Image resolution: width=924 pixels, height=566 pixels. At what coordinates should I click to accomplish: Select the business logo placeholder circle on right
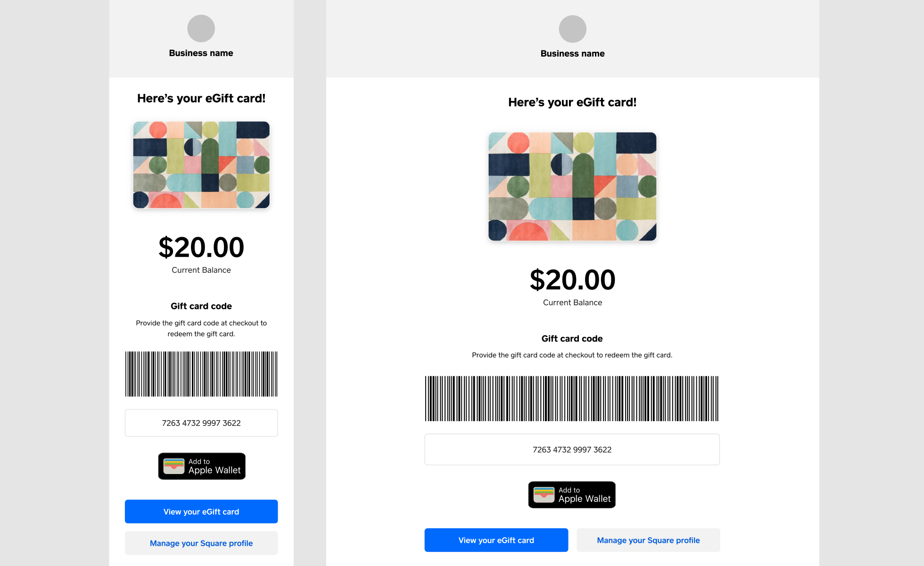click(572, 28)
